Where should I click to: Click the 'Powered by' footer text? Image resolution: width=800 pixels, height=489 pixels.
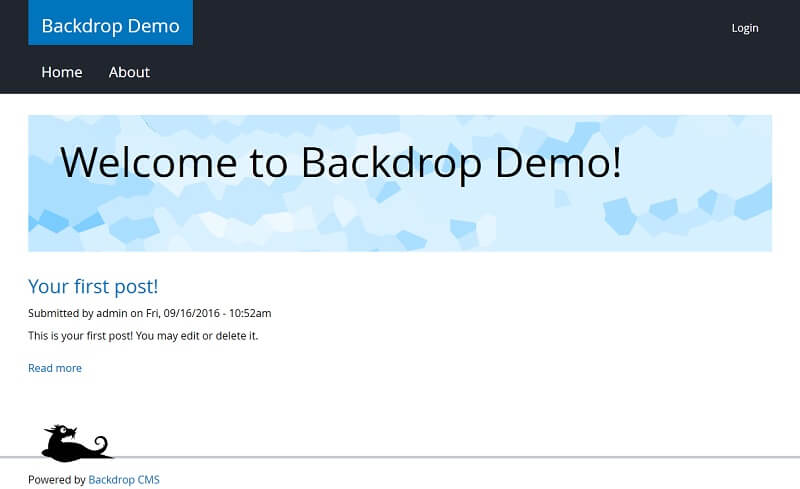(57, 480)
